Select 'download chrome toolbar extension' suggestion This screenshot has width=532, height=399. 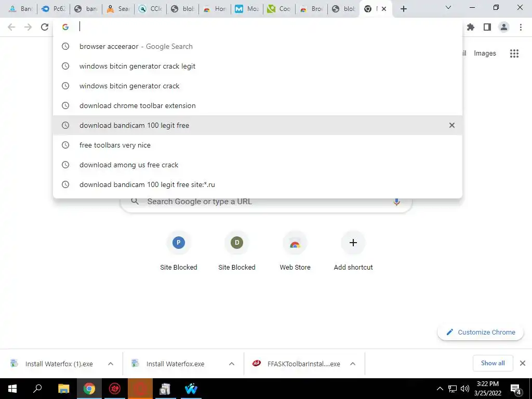tap(258, 105)
